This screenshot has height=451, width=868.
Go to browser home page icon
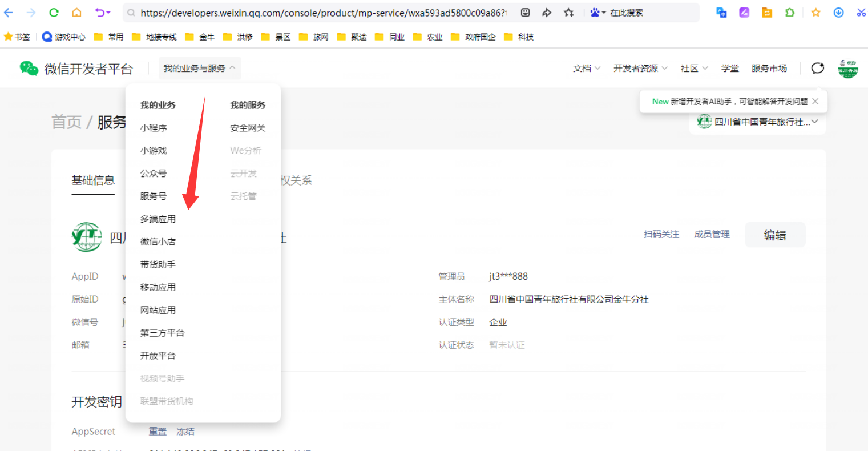[76, 13]
